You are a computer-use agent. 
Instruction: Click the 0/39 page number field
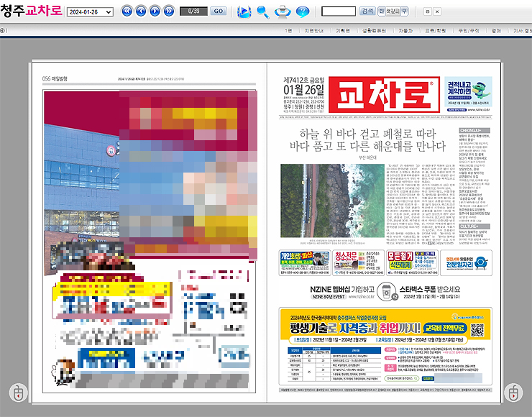[x=193, y=12]
